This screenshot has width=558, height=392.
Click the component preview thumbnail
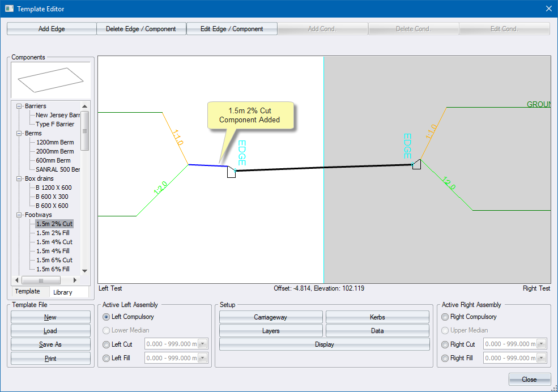point(50,80)
